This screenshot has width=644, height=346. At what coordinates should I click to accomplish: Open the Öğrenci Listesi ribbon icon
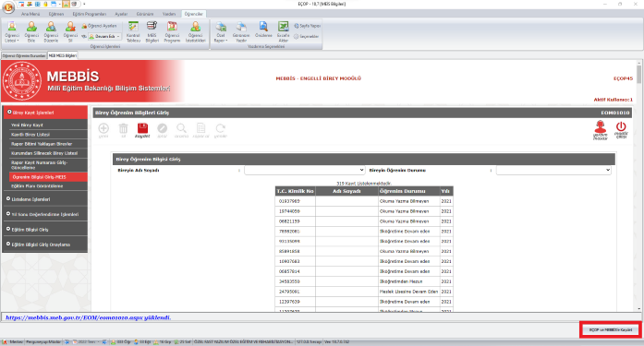(x=12, y=31)
